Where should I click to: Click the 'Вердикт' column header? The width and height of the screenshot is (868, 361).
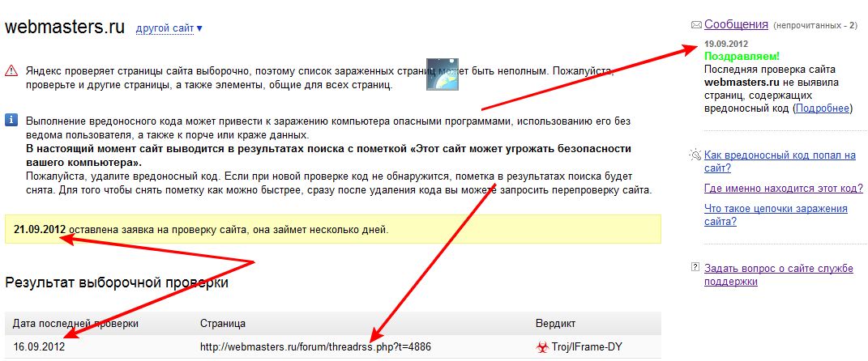(556, 323)
